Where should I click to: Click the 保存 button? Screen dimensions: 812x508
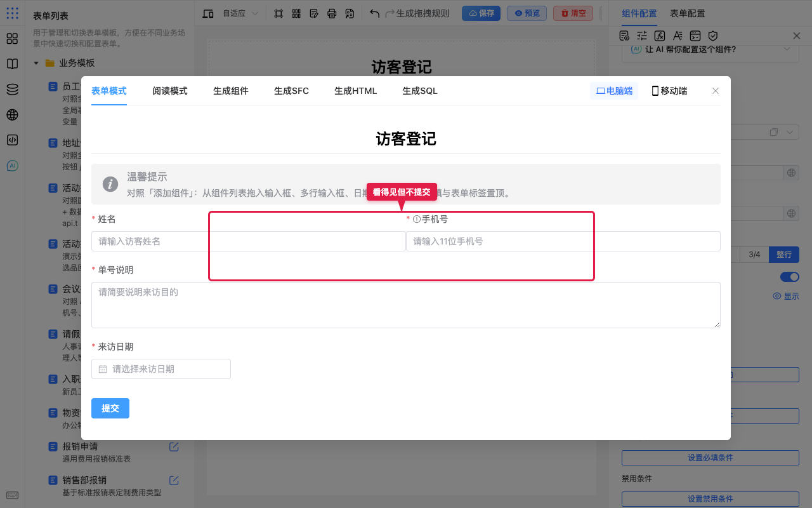(481, 13)
